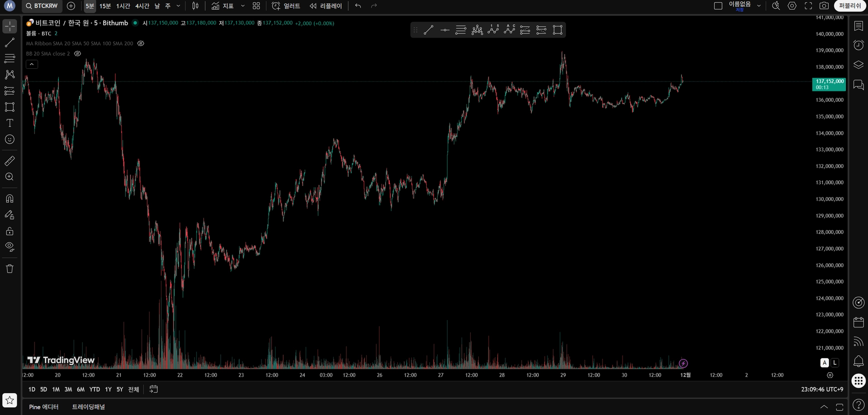Create an alert with 얼러트 button
The image size is (868, 415).
coord(286,6)
